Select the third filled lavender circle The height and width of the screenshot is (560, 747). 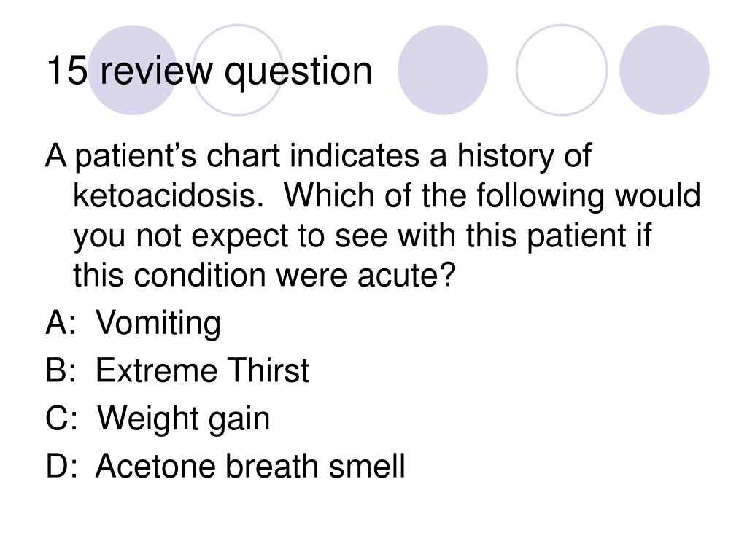coord(443,70)
